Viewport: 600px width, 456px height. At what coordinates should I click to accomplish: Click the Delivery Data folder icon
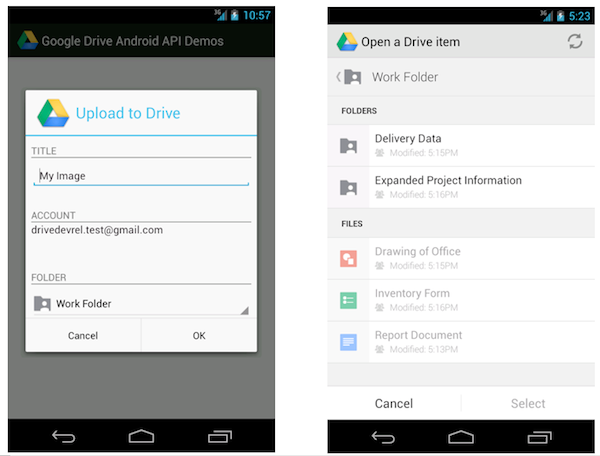coord(348,146)
